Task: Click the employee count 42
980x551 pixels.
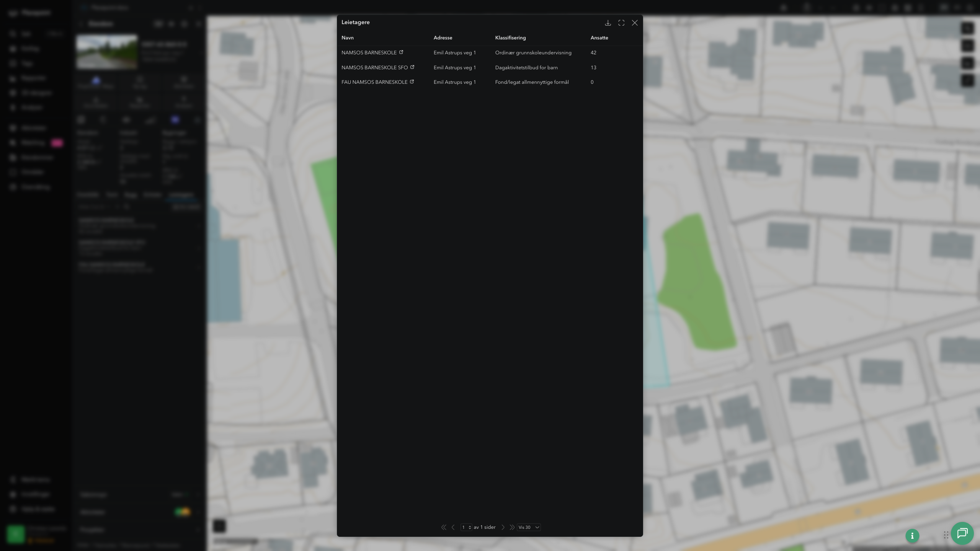Action: point(593,53)
